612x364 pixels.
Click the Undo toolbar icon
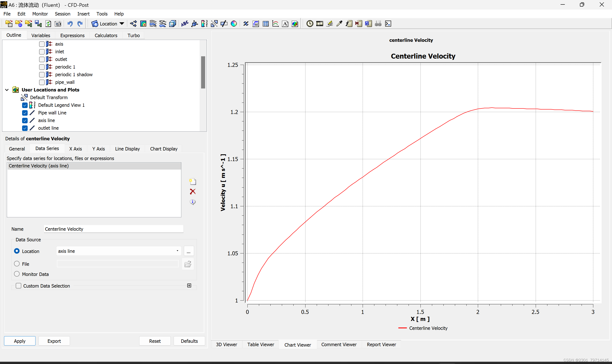tap(70, 24)
